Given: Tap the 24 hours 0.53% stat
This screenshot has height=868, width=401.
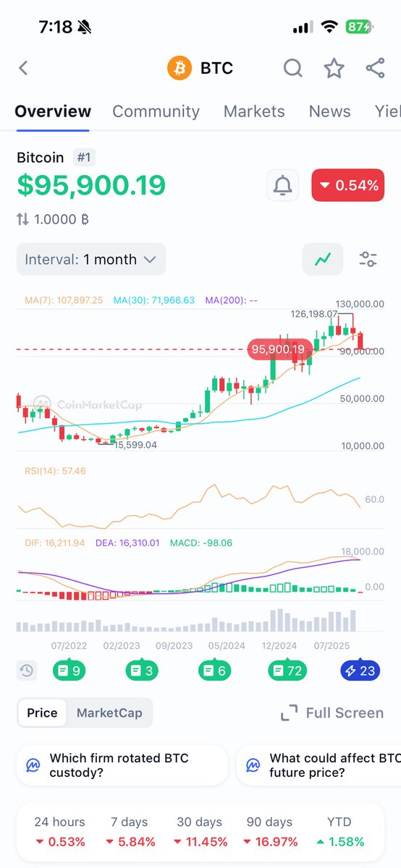Looking at the screenshot, I should (59, 832).
